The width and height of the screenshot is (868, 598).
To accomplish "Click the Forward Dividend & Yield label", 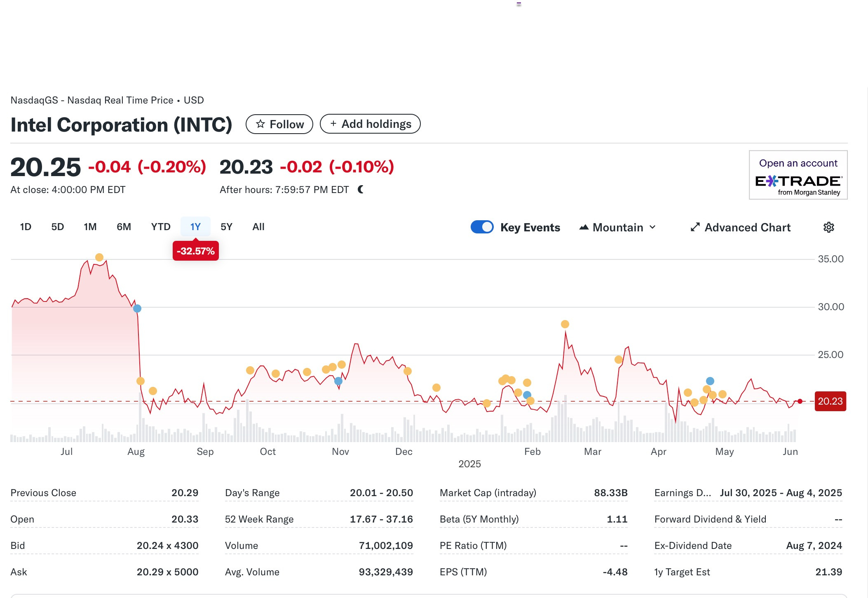I will [x=710, y=519].
